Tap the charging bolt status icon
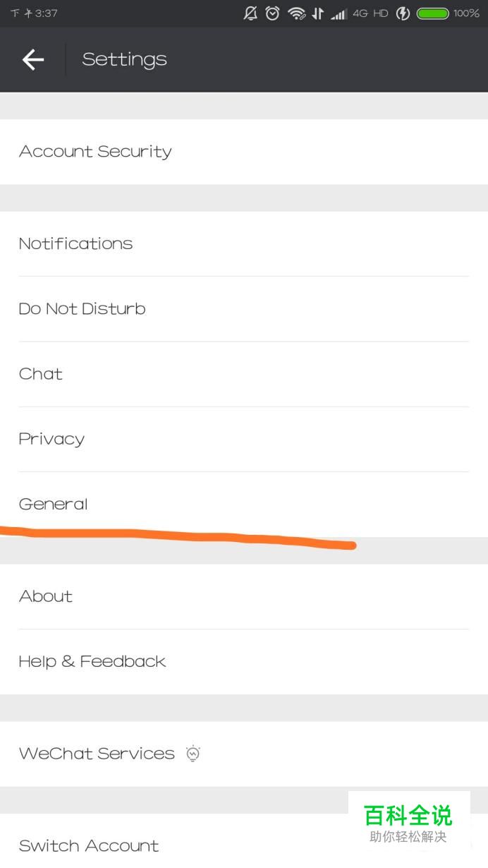This screenshot has width=488, height=868. tap(403, 13)
